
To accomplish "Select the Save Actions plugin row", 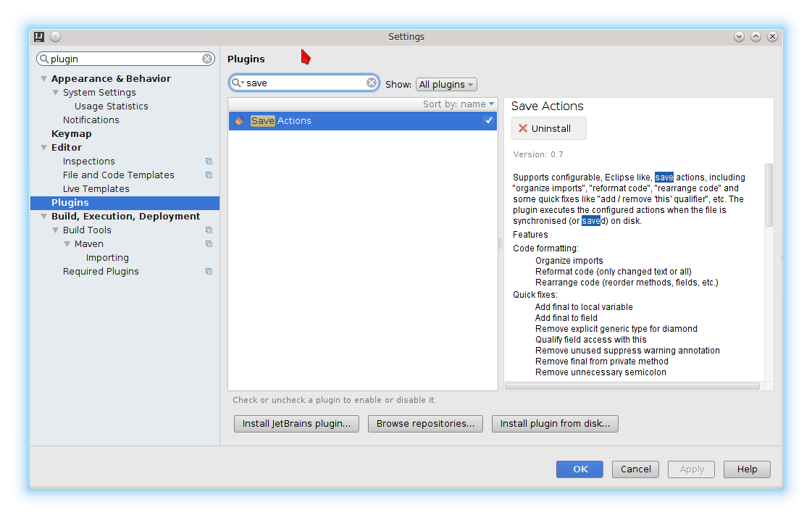I will pos(362,121).
